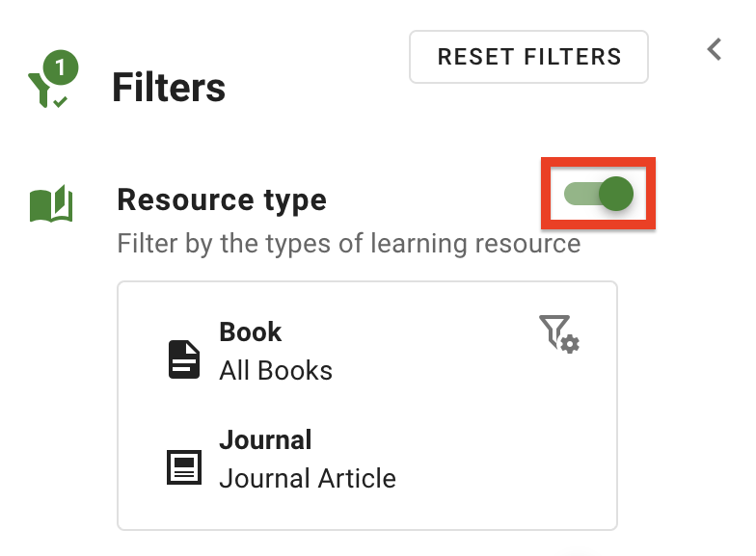Click the All Books text

pyautogui.click(x=276, y=371)
